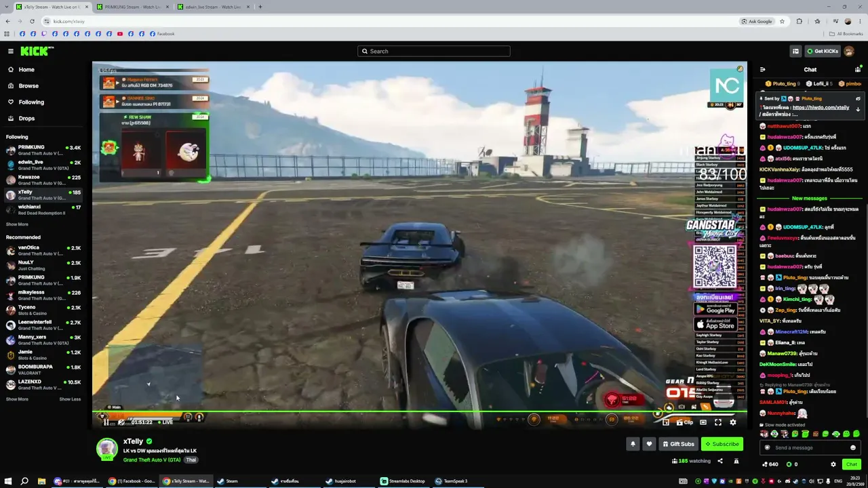Viewport: 868px width, 488px height.
Task: Click the green Chat send button
Action: [x=851, y=464]
